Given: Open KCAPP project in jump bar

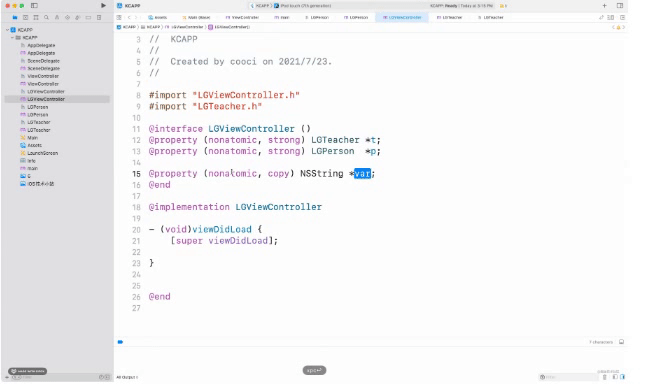Looking at the screenshot, I should (126, 27).
